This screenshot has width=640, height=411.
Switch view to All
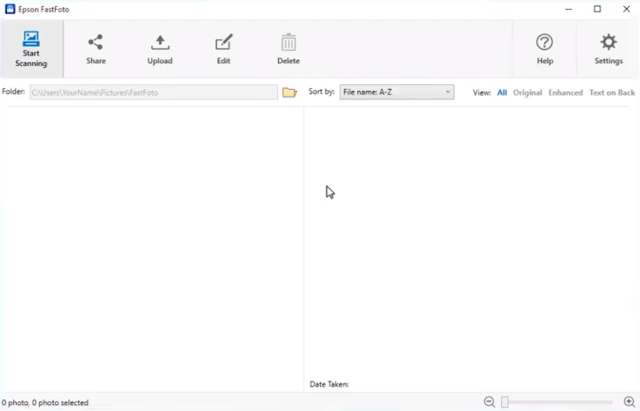coord(502,93)
